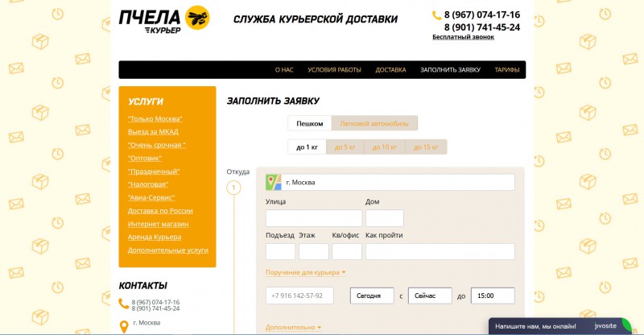Open Интернет магазин link
This screenshot has height=335, width=644.
tap(158, 224)
